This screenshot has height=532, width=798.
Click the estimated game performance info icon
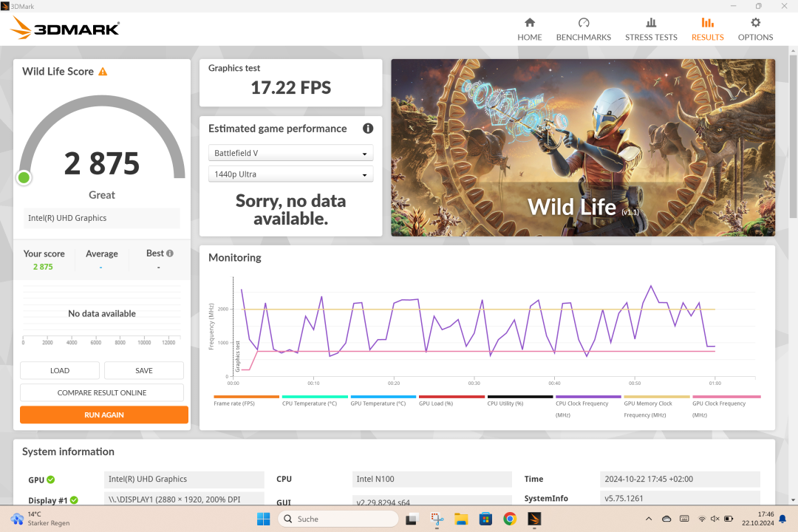[x=367, y=129]
